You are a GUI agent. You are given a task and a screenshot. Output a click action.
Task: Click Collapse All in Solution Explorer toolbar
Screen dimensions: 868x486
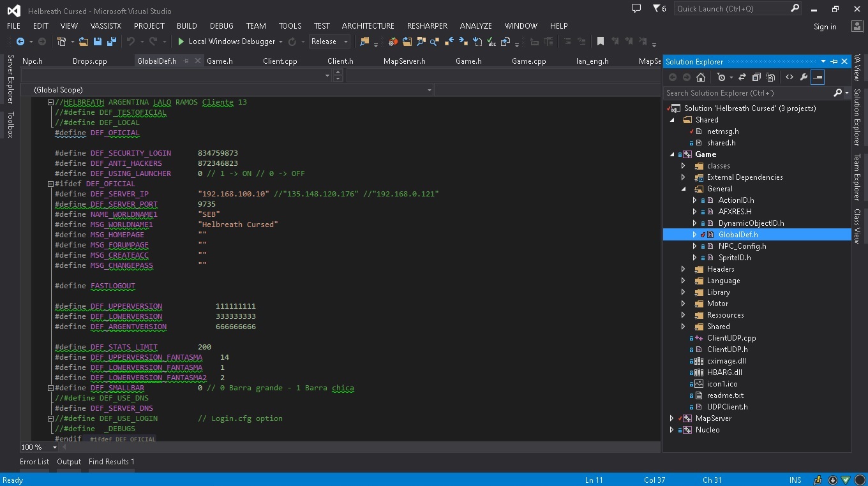coord(756,77)
